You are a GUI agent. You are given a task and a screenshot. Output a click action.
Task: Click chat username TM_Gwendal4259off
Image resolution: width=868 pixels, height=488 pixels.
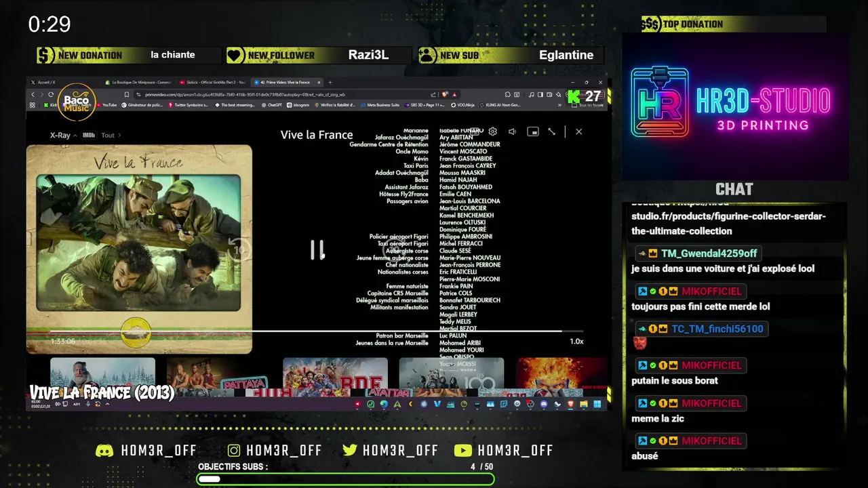(x=709, y=253)
